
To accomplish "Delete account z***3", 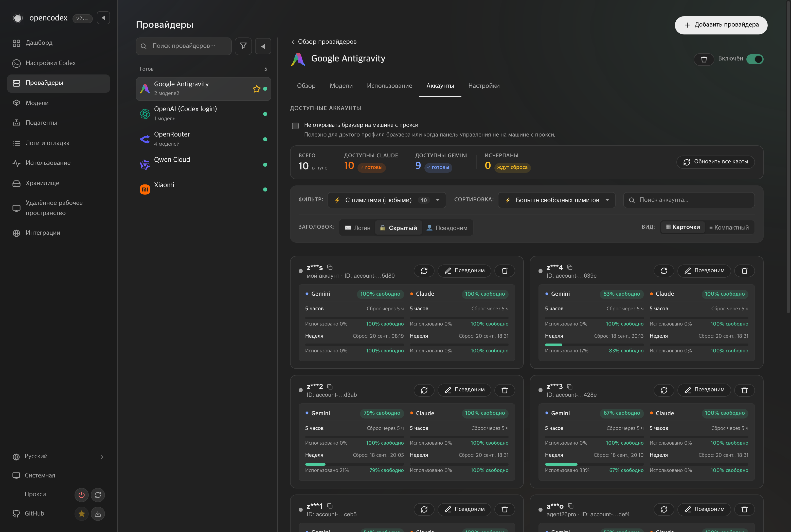I will click(744, 390).
